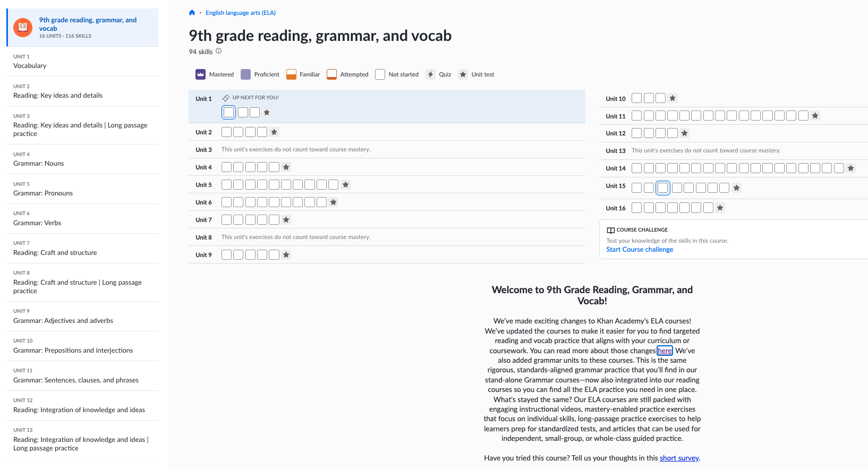The image size is (868, 469).
Task: Click the orange course book icon in sidebar
Action: point(23,28)
